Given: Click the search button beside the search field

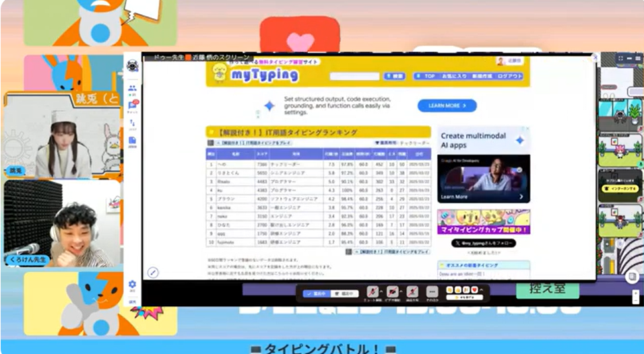Looking at the screenshot, I should pos(394,76).
